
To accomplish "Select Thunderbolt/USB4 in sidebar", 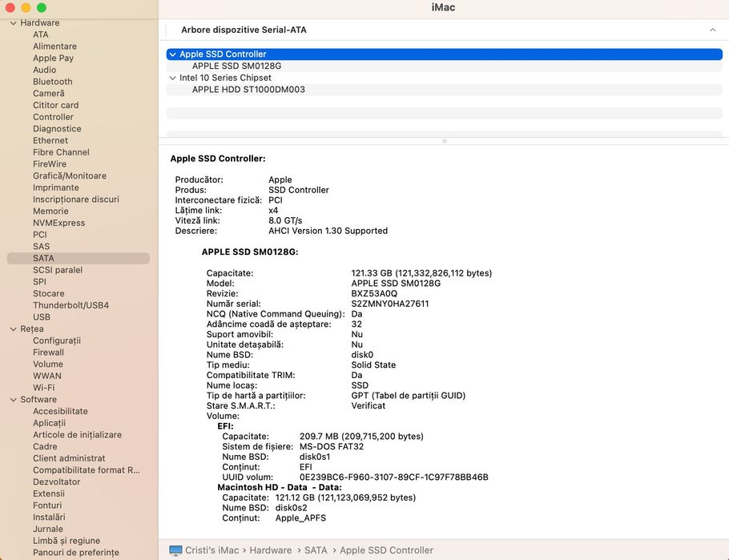I will (x=70, y=305).
